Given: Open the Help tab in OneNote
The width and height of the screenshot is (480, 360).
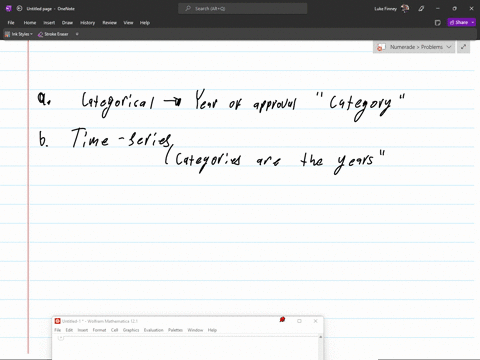Looking at the screenshot, I should (145, 23).
